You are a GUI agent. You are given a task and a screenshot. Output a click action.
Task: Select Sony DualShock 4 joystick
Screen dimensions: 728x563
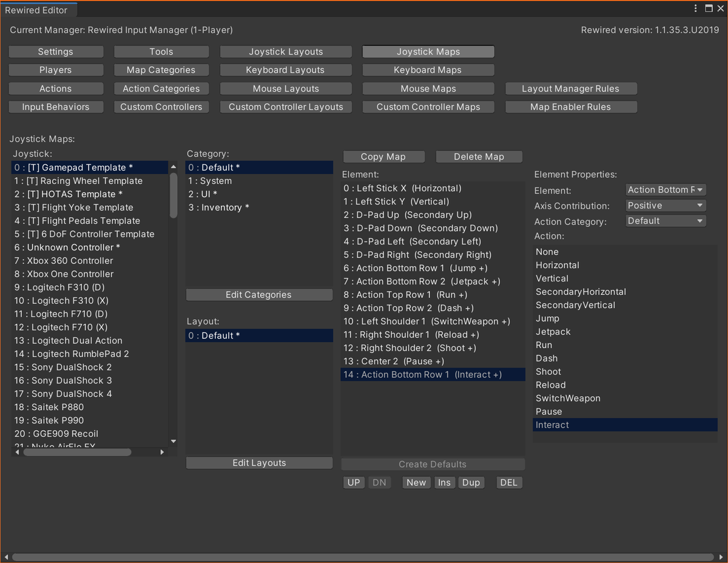90,394
